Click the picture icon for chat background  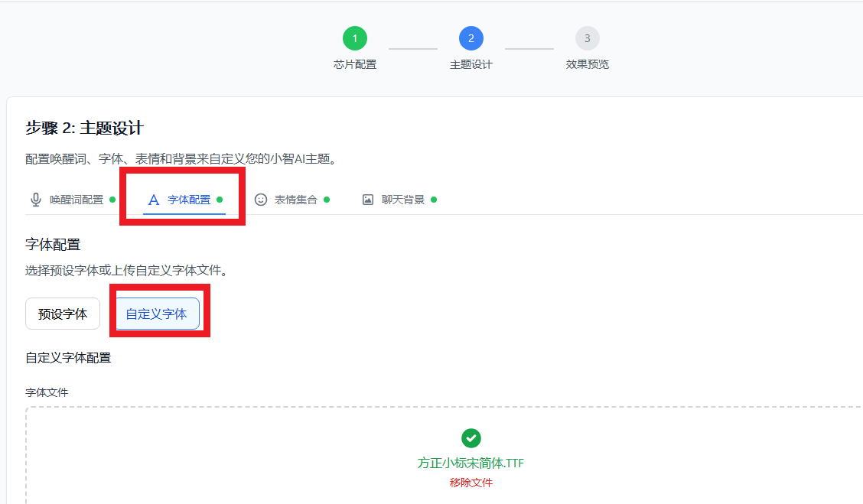tap(368, 200)
